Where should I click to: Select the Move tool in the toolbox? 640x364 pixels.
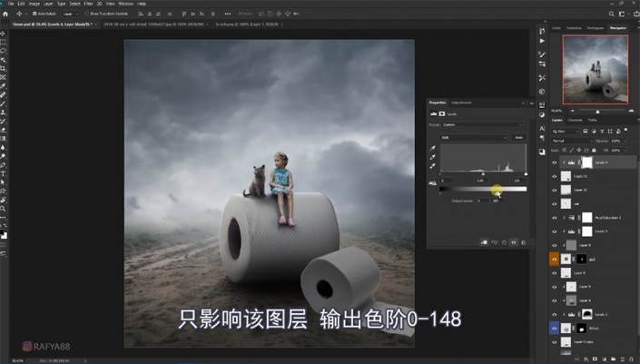tap(4, 33)
